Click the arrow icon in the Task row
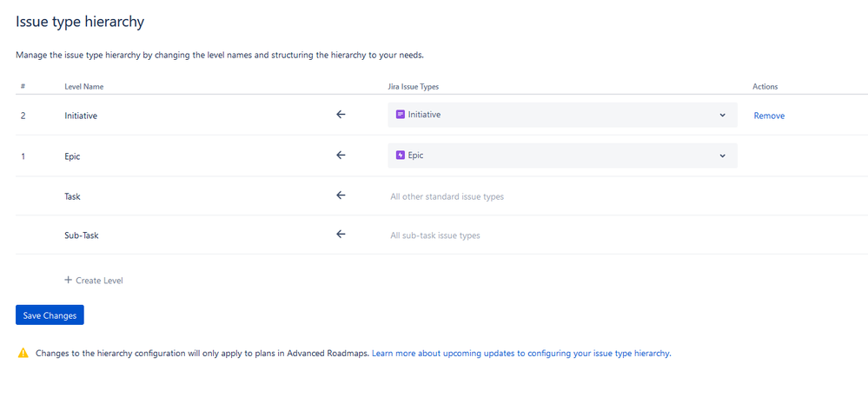This screenshot has height=404, width=868. point(341,195)
